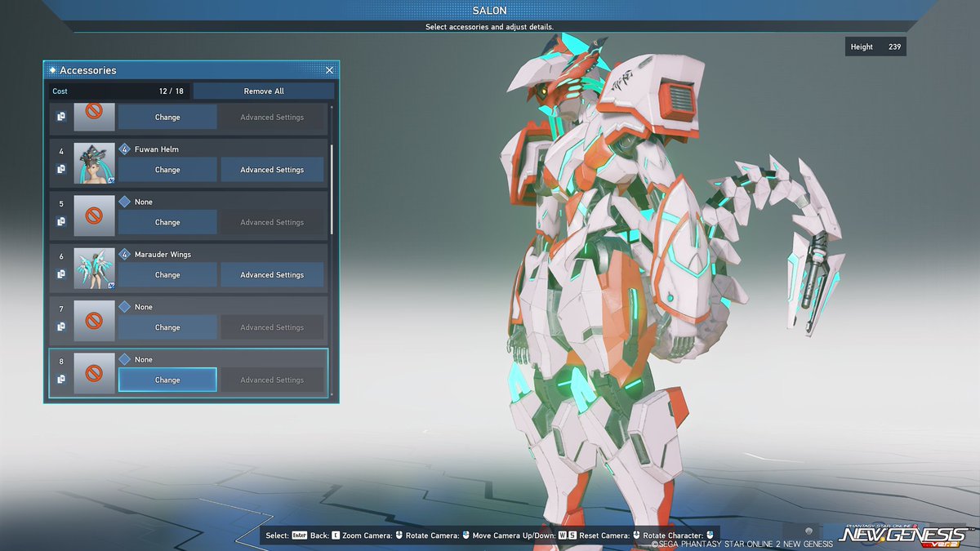
Task: Click copy icon for slot 5
Action: click(x=61, y=222)
